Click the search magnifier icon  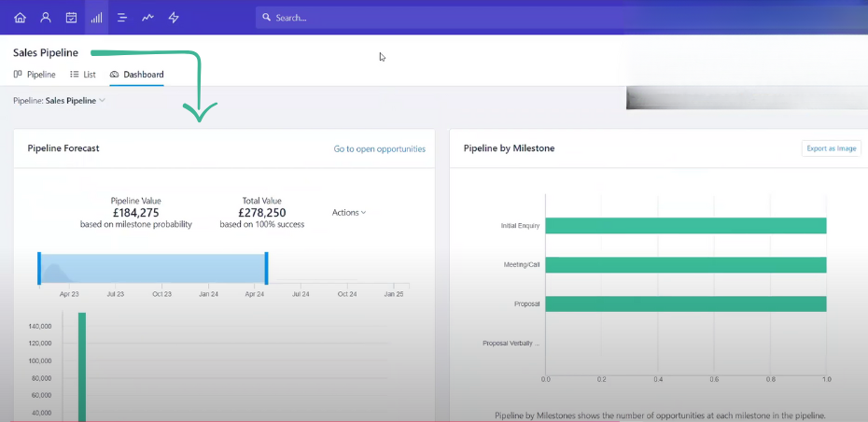pos(266,17)
